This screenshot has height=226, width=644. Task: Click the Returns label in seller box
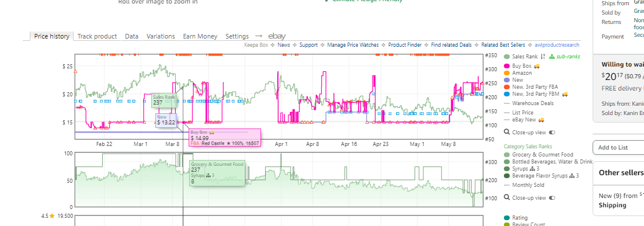click(611, 22)
